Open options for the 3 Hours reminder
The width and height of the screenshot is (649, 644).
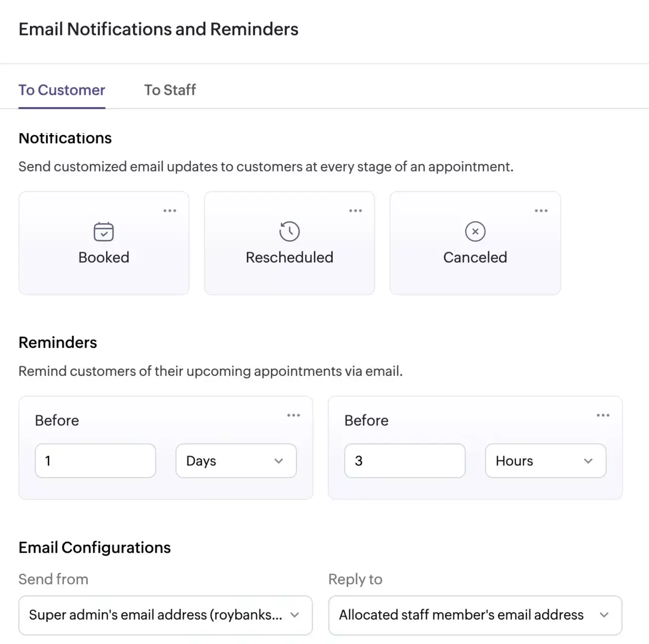click(603, 415)
